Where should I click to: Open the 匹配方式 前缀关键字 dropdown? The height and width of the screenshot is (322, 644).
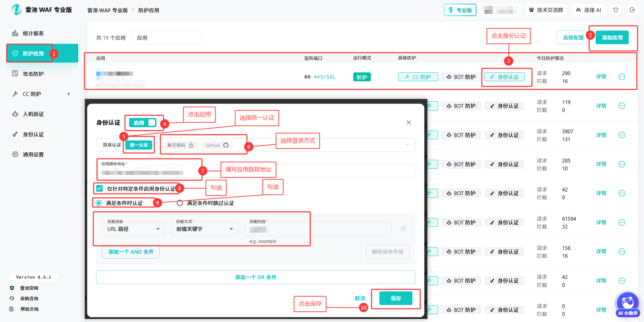point(204,229)
